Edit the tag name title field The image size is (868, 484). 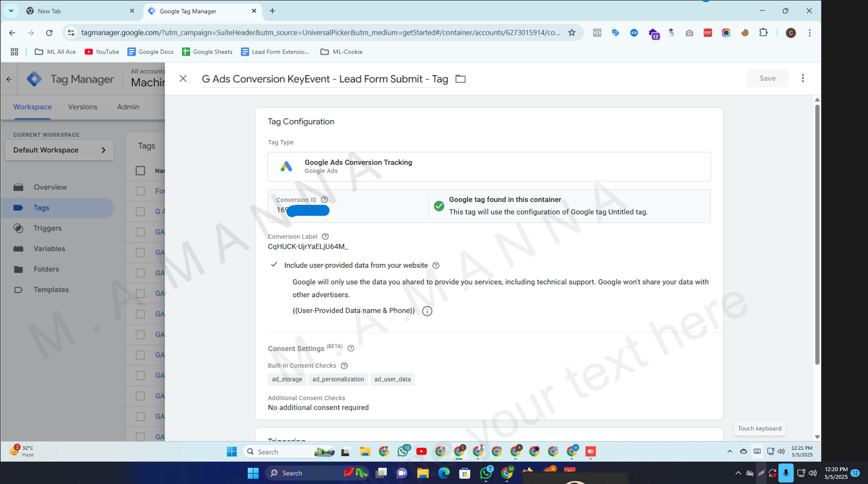(x=324, y=79)
